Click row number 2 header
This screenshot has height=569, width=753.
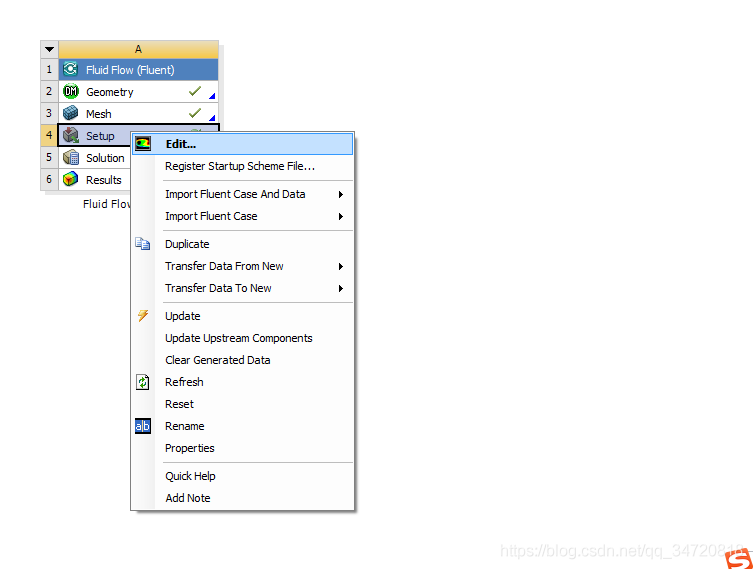point(49,91)
